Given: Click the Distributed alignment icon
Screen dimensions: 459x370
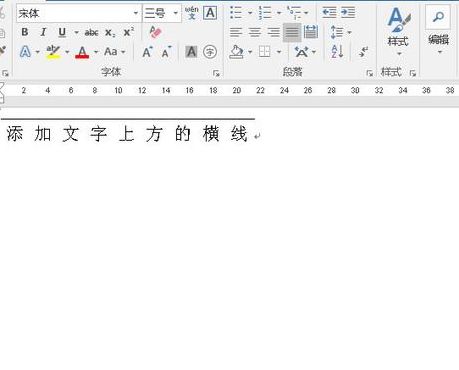Looking at the screenshot, I should (311, 32).
